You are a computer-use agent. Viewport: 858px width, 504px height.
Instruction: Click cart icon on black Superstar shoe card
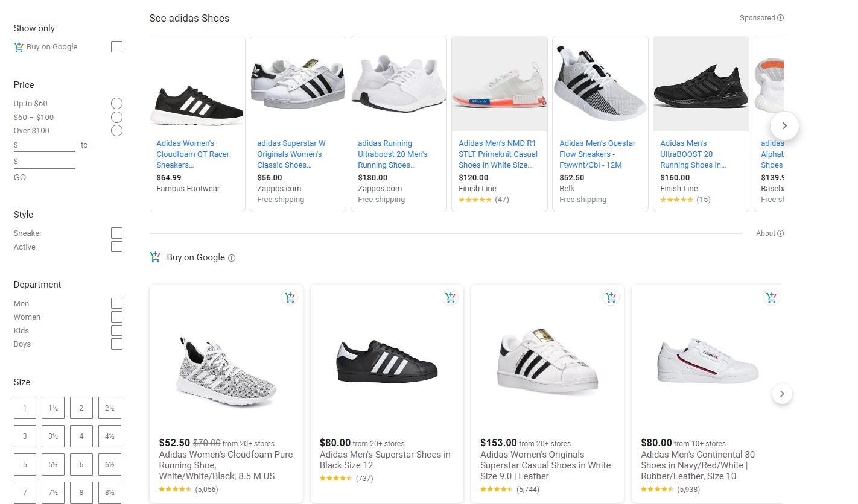click(450, 297)
